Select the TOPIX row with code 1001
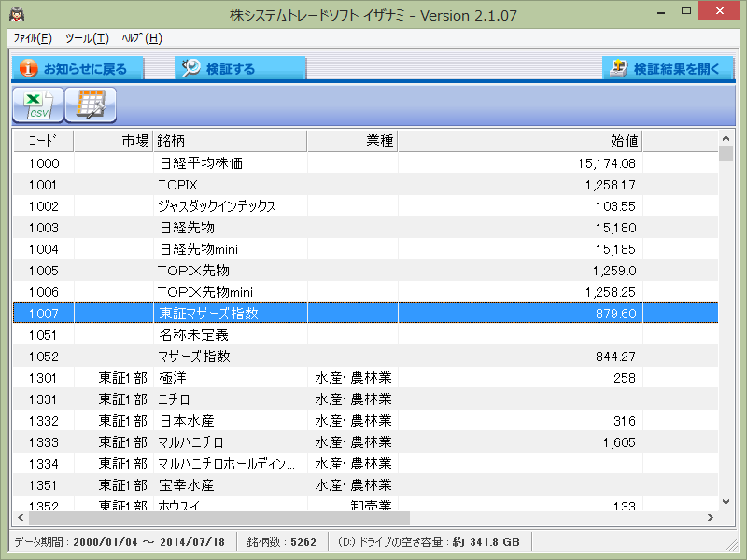 (x=365, y=185)
